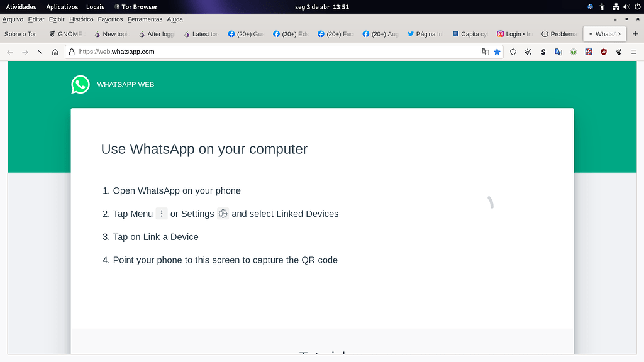This screenshot has width=644, height=362.
Task: Switch to the GNOME tab
Action: coord(66,34)
